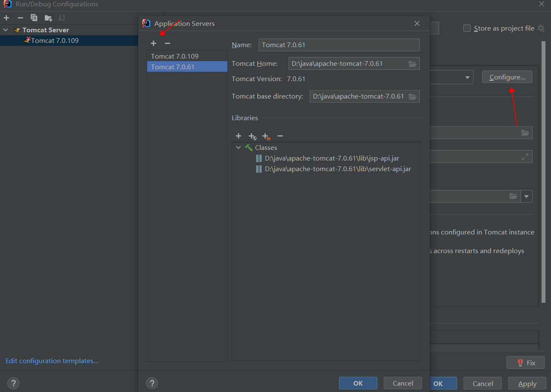Open help in Application Servers dialog
This screenshot has height=392, width=551.
pos(152,383)
